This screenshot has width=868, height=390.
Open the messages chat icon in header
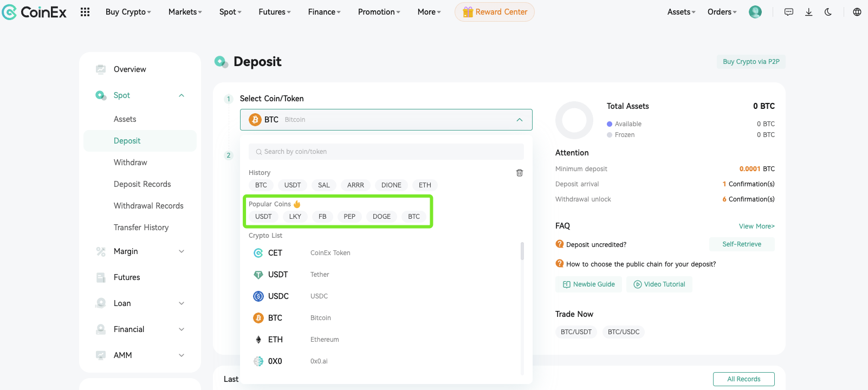tap(789, 12)
